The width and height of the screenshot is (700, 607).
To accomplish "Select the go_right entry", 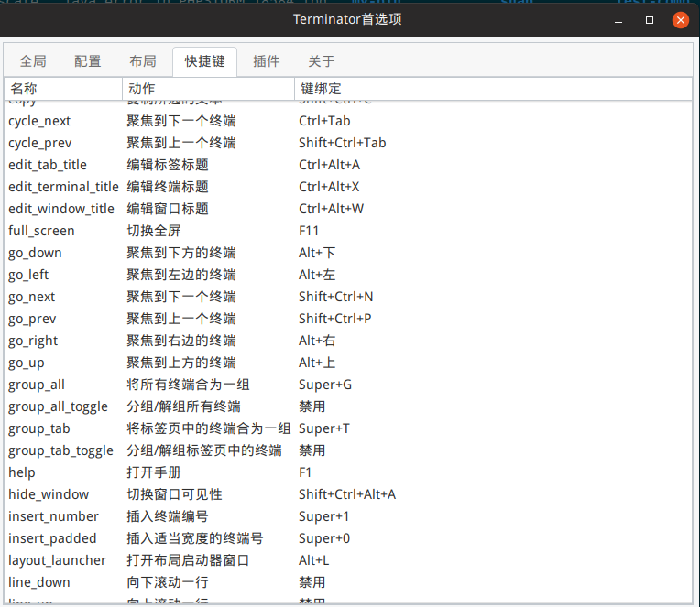I will (x=33, y=341).
